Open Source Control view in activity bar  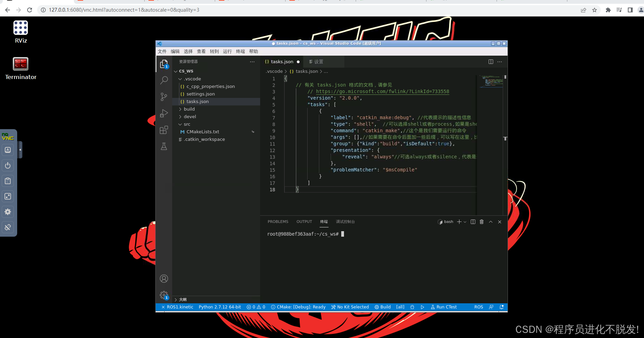click(164, 97)
